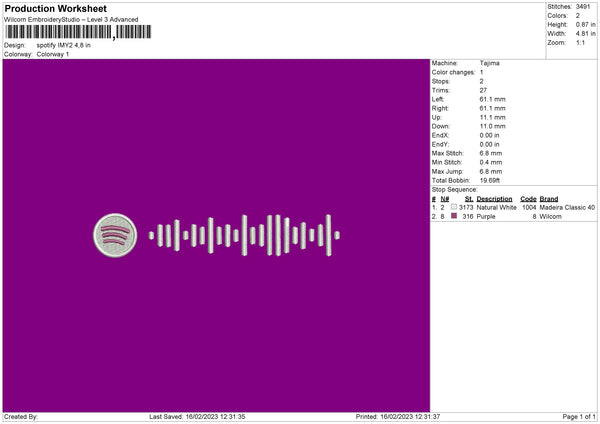Click the Zoom value 1:1
This screenshot has width=600, height=424.
pos(580,42)
